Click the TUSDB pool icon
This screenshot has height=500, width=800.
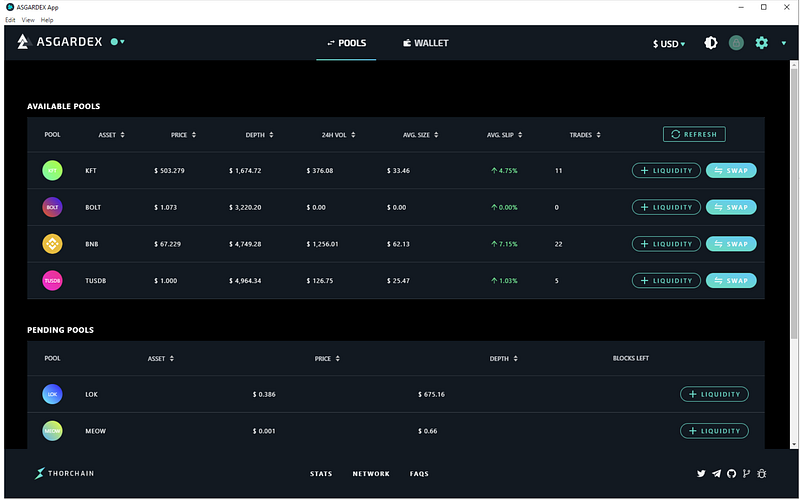click(52, 281)
